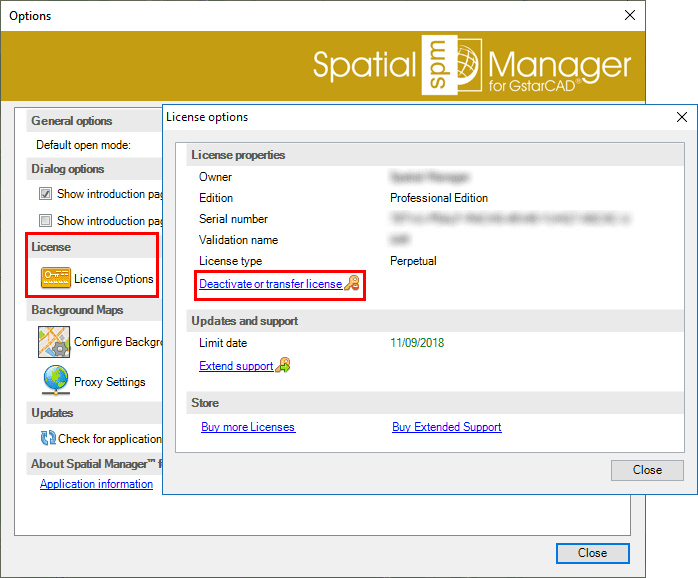This screenshot has width=698, height=578.
Task: Open the Buy more Licenses link
Action: [x=248, y=427]
